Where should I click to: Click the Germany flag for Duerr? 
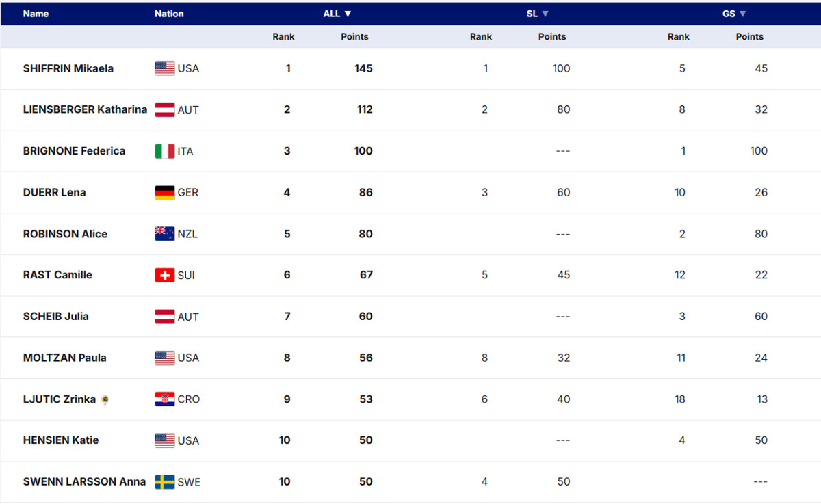pyautogui.click(x=165, y=193)
